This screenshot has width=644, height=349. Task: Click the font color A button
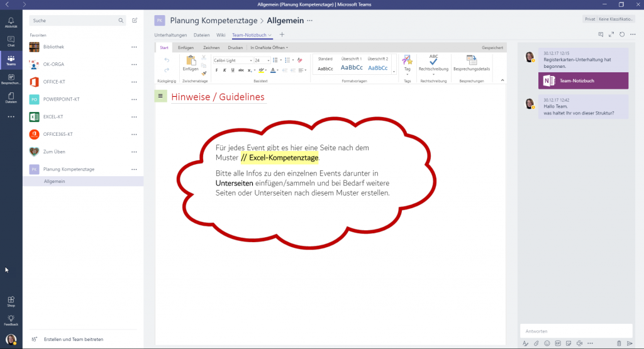tap(273, 70)
